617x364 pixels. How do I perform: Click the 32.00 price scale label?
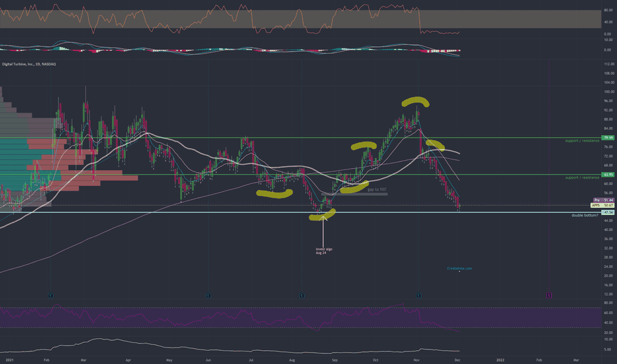click(609, 248)
